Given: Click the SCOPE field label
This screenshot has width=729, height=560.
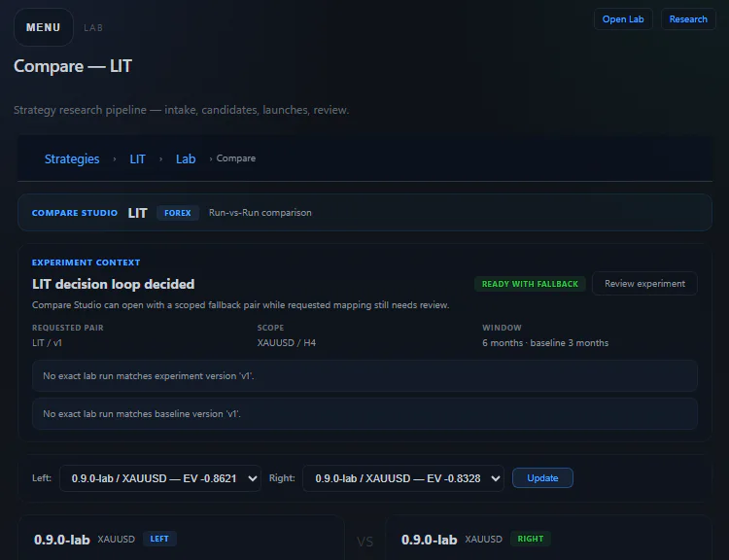Looking at the screenshot, I should tap(270, 328).
